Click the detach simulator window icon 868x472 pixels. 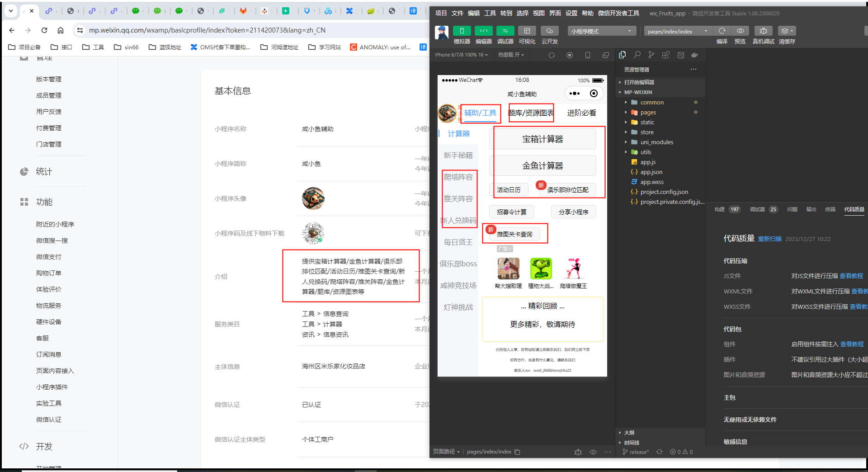coord(606,55)
